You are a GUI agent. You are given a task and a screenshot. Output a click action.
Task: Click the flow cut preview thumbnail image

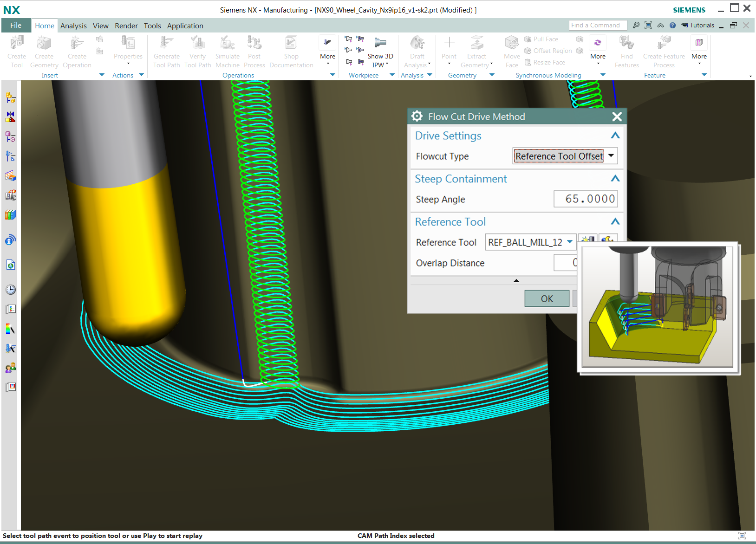click(x=657, y=307)
